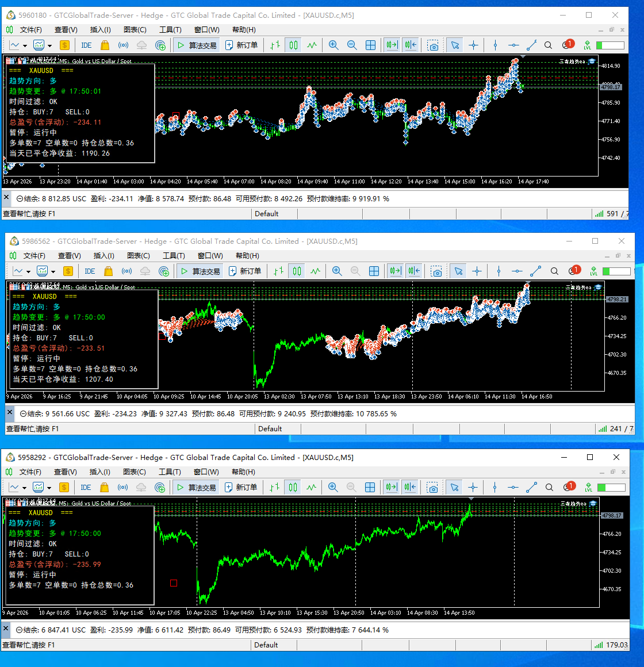The height and width of the screenshot is (667, 644).
Task: Zoom out chart in top 5960180 window
Action: (352, 45)
